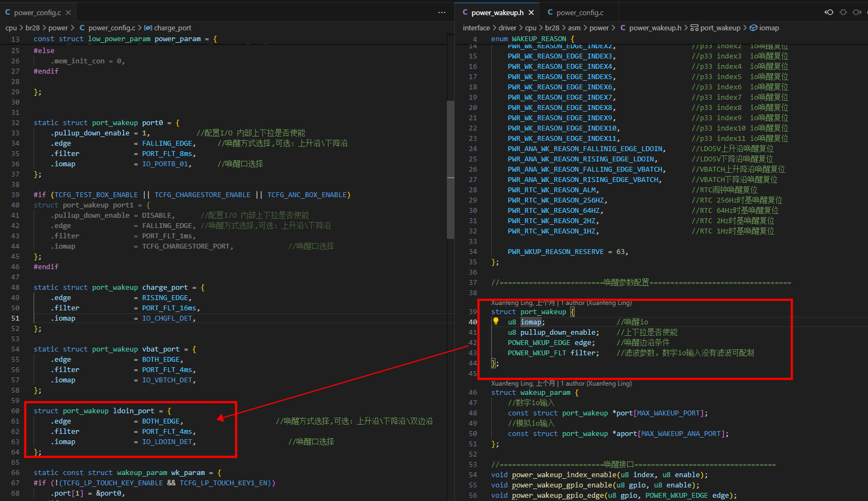Close the power_config.c tab in left editor group

(68, 12)
